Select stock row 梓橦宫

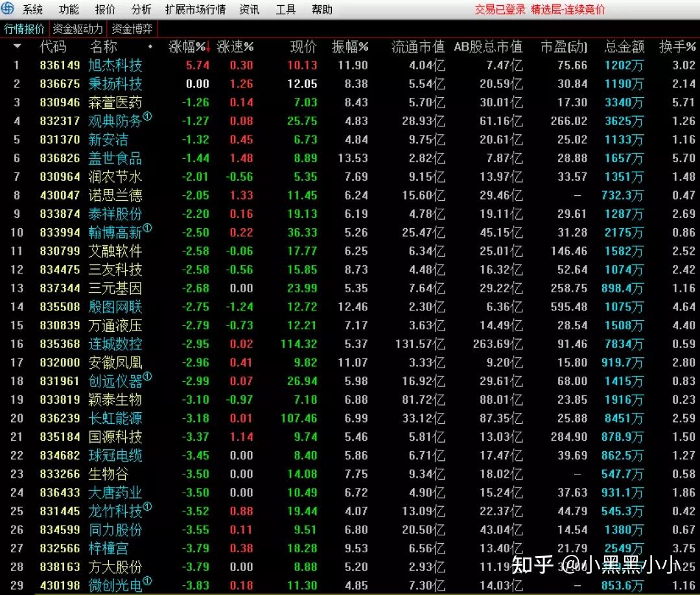point(350,548)
